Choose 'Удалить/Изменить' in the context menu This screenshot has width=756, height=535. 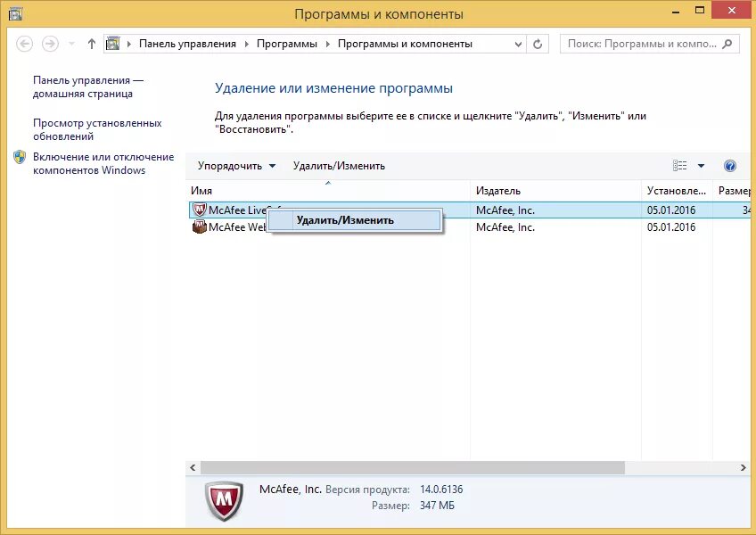pos(355,220)
